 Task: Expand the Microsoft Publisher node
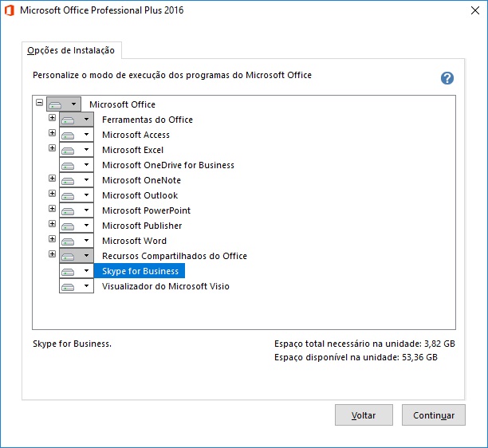(53, 224)
